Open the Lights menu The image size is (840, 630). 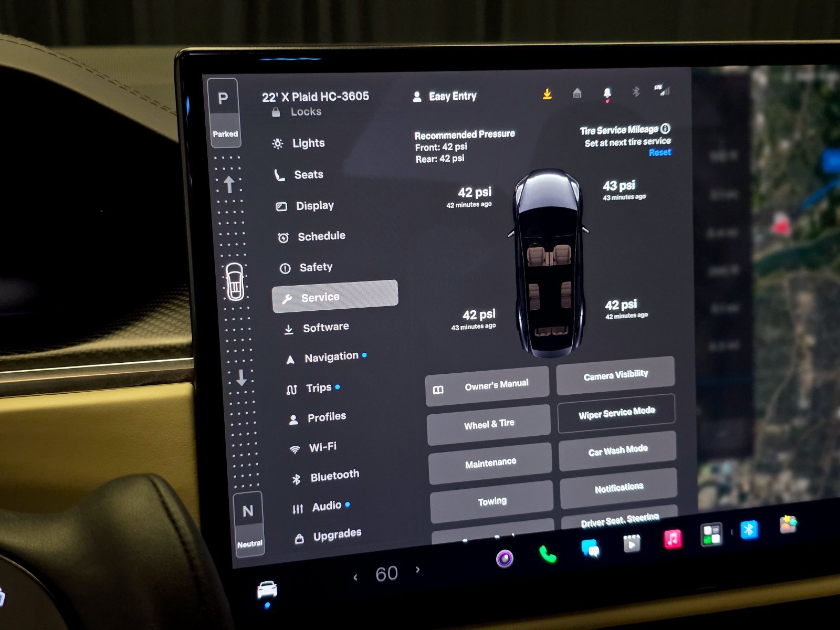pos(299,143)
